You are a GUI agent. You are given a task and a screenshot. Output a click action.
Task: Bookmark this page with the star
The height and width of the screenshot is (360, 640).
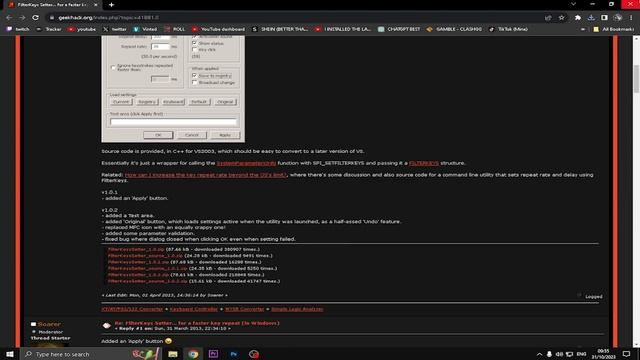pos(562,18)
